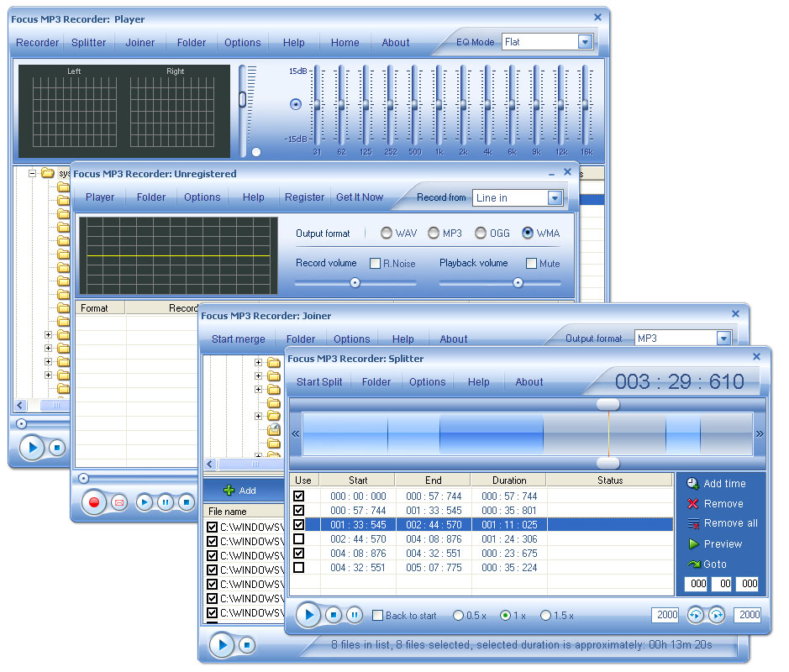The height and width of the screenshot is (672, 789).
Task: Open the EQ Mode dropdown
Action: tap(585, 42)
